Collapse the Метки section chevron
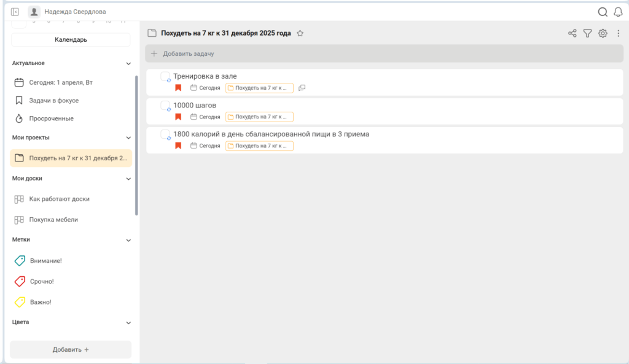 (x=128, y=240)
